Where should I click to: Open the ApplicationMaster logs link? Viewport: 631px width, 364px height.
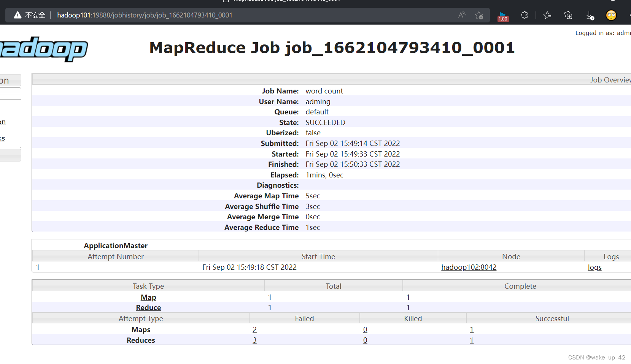point(594,267)
